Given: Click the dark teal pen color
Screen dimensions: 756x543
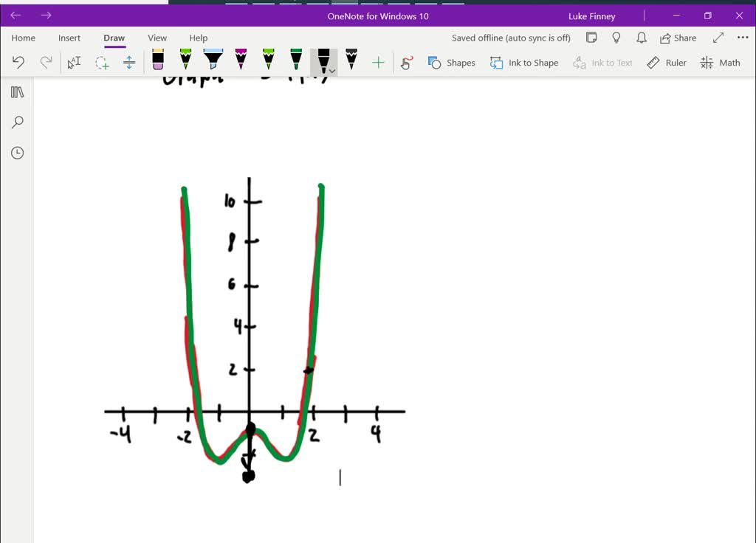Looking at the screenshot, I should (295, 62).
